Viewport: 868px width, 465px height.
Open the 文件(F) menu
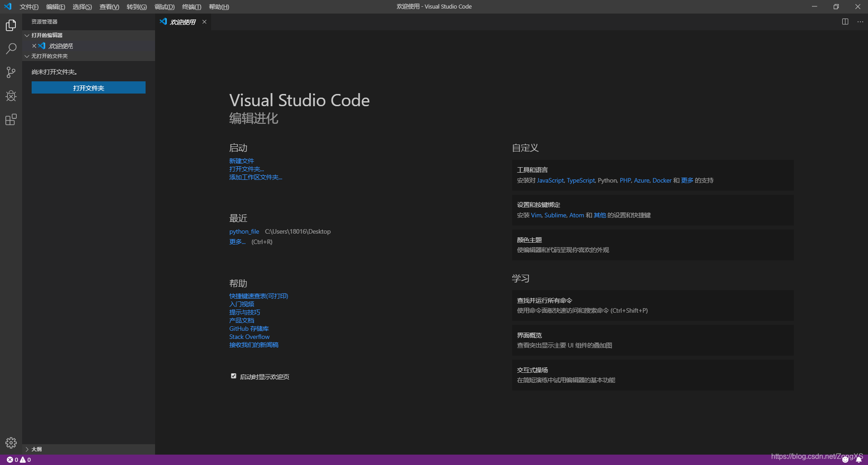point(29,7)
